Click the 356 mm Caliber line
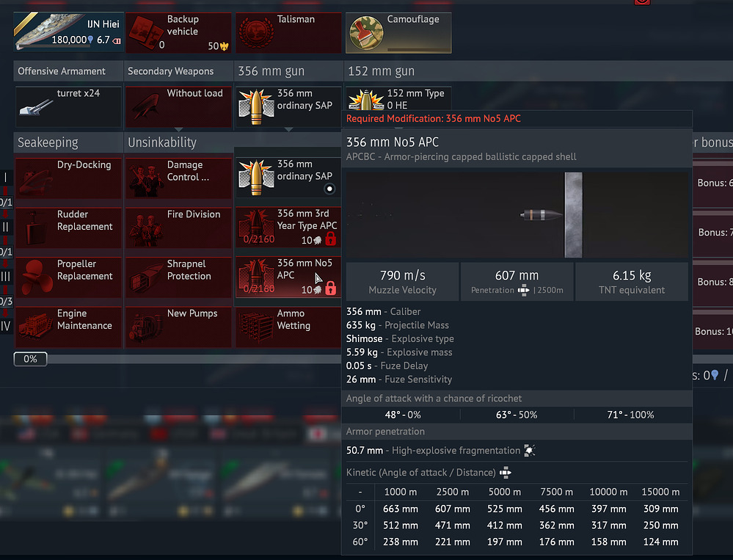 coord(383,312)
